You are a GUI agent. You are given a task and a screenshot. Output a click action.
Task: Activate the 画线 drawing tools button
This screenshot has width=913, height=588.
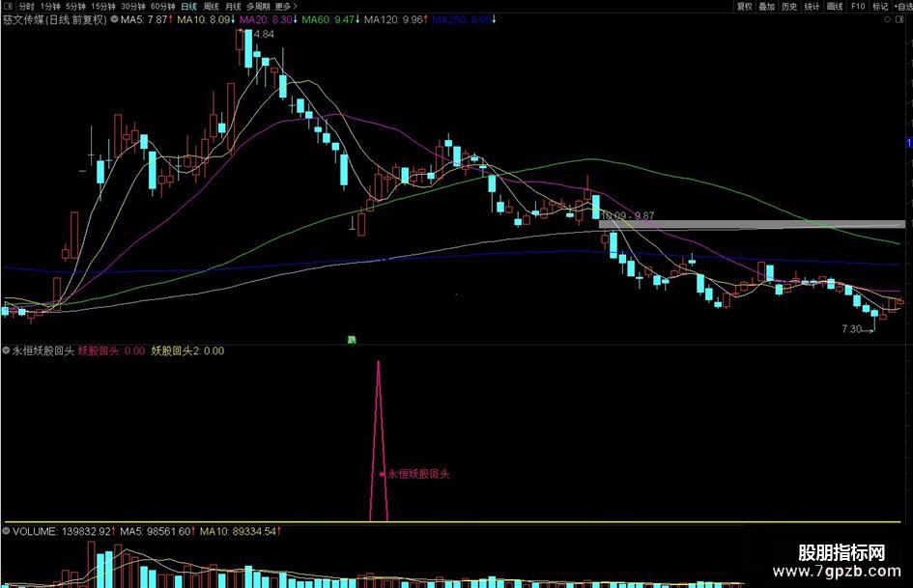[835, 7]
